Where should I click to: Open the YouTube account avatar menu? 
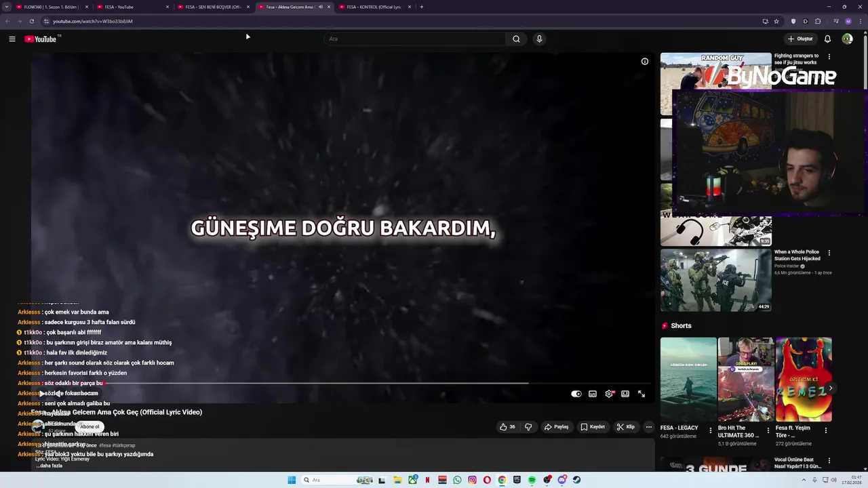pyautogui.click(x=847, y=39)
